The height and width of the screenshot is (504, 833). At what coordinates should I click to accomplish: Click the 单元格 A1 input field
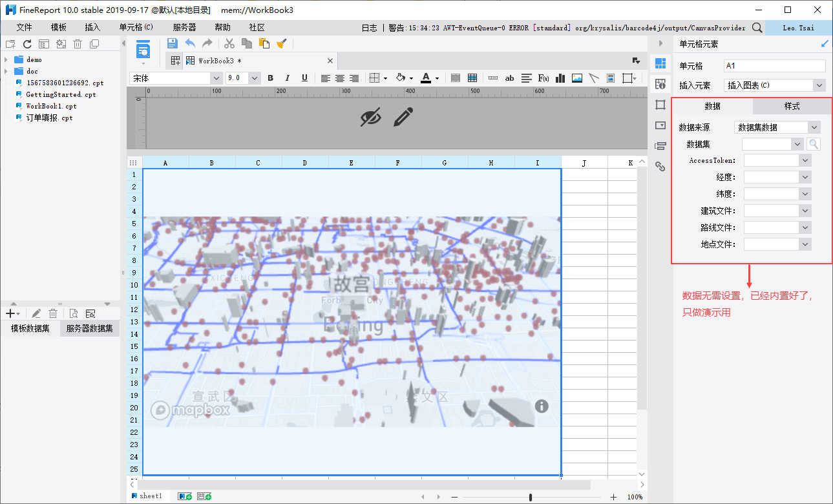[x=774, y=66]
